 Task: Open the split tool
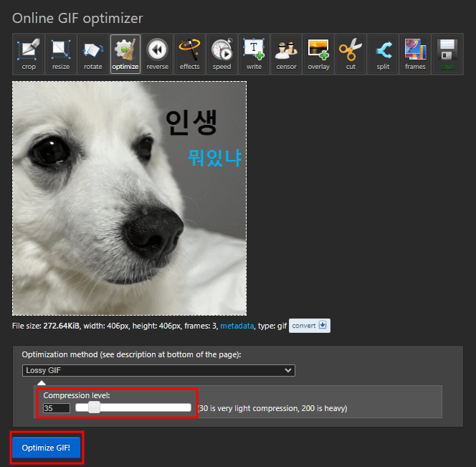point(383,54)
